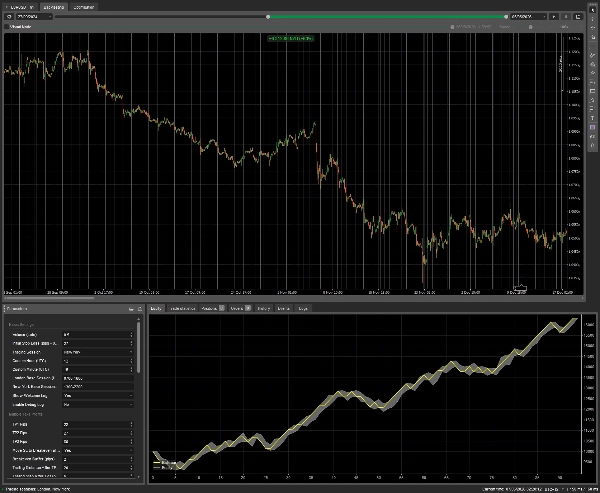Click the Parameters panel vertical scrollbar

[139, 347]
